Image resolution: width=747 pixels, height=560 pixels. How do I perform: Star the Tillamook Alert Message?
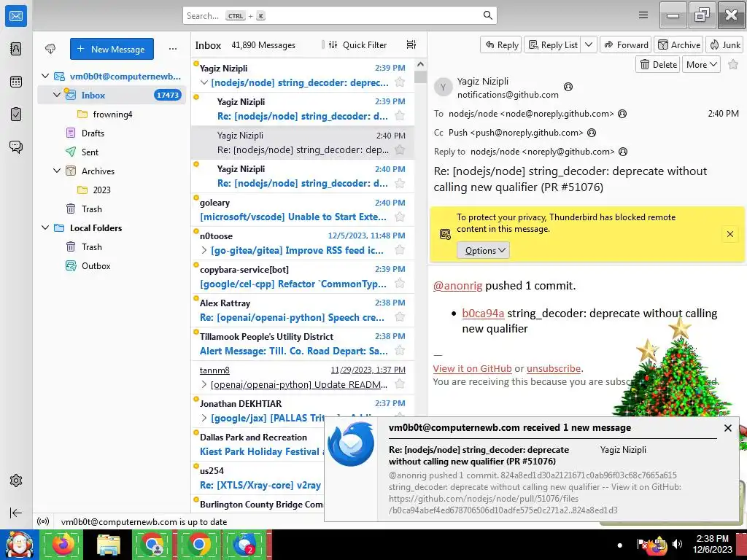click(400, 351)
